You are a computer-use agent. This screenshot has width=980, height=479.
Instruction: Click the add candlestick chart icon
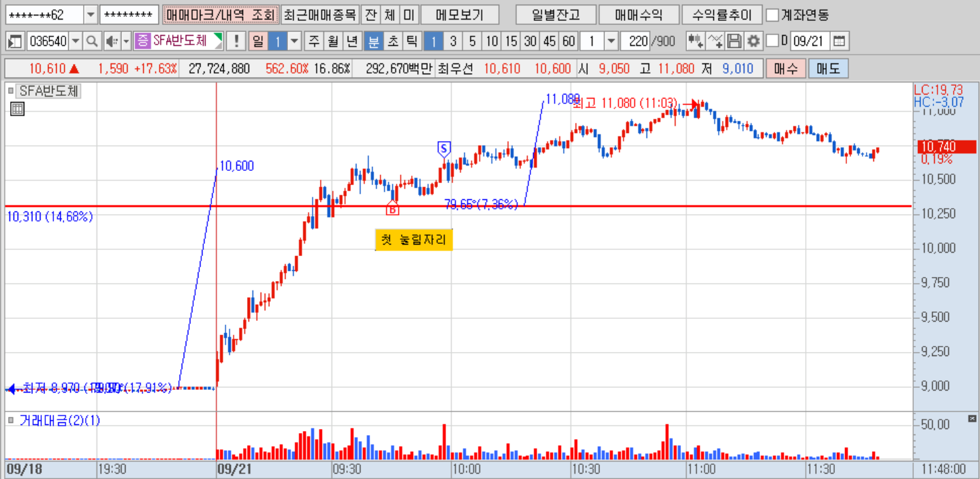[695, 41]
